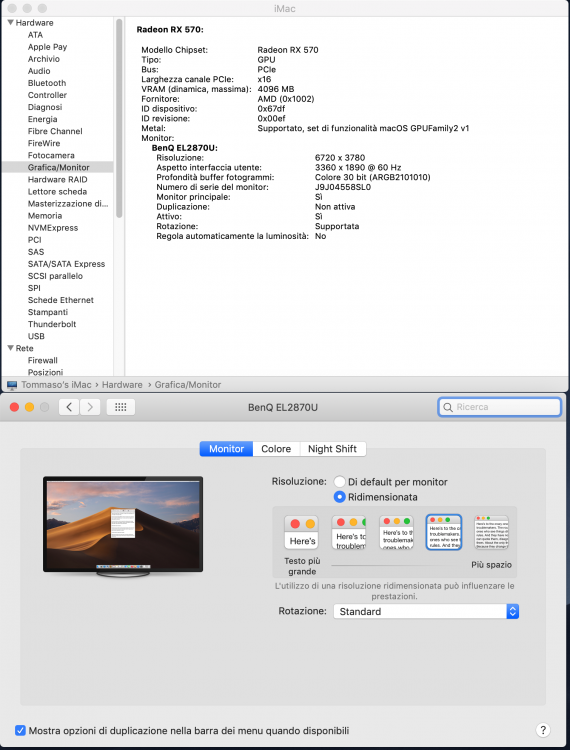Select FireWire in the sidebar

pos(44,143)
